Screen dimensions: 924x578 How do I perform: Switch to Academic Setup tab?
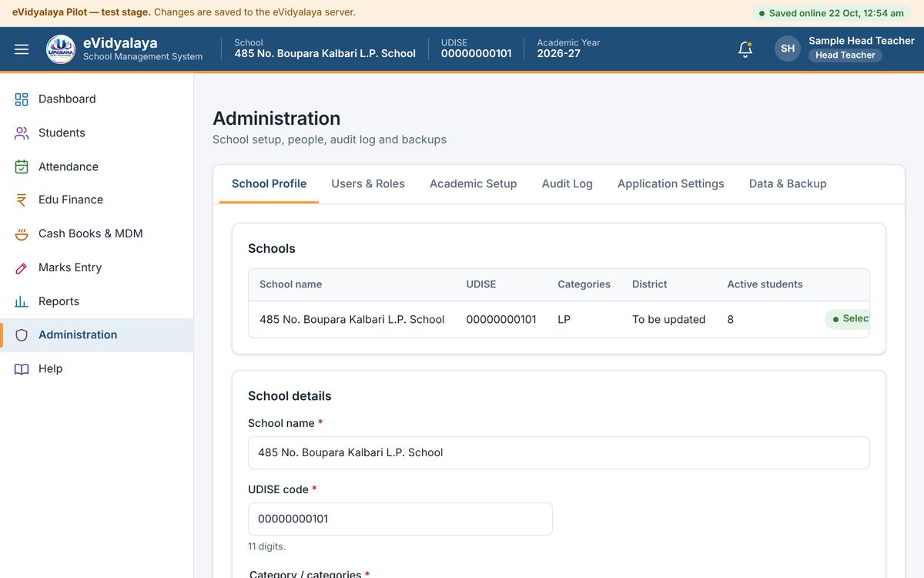point(473,184)
